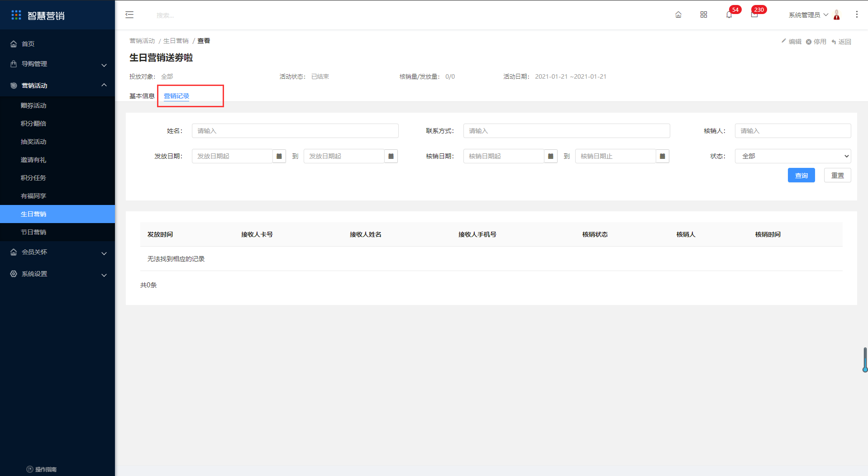Open the apps grid icon in top bar
Viewport: 868px width, 476px height.
pyautogui.click(x=704, y=15)
